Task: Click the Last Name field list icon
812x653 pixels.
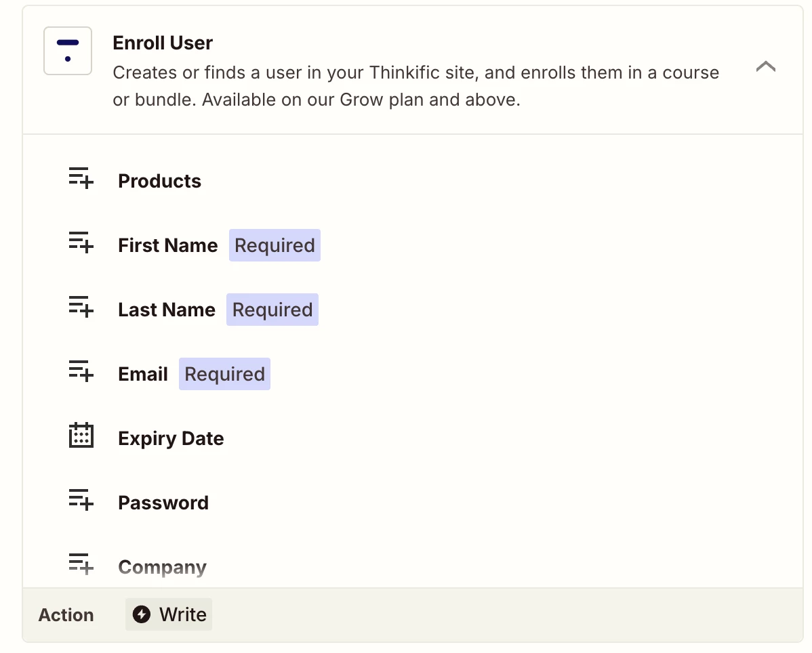Action: [x=81, y=306]
